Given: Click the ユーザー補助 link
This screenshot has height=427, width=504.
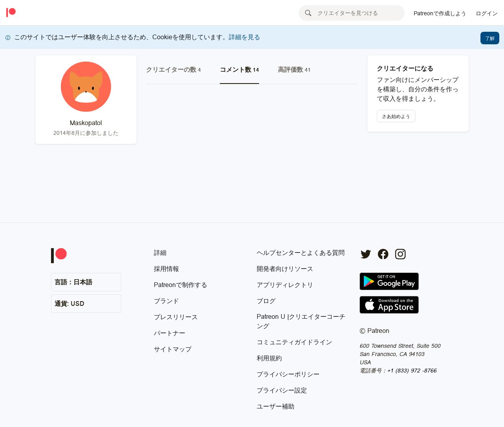Looking at the screenshot, I should click(276, 407).
